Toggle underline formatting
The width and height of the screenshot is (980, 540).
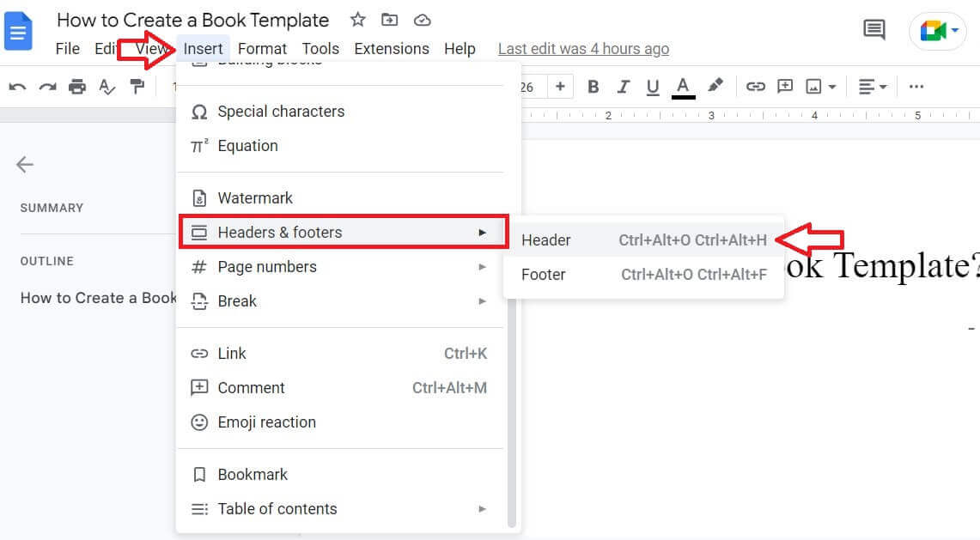click(x=654, y=86)
